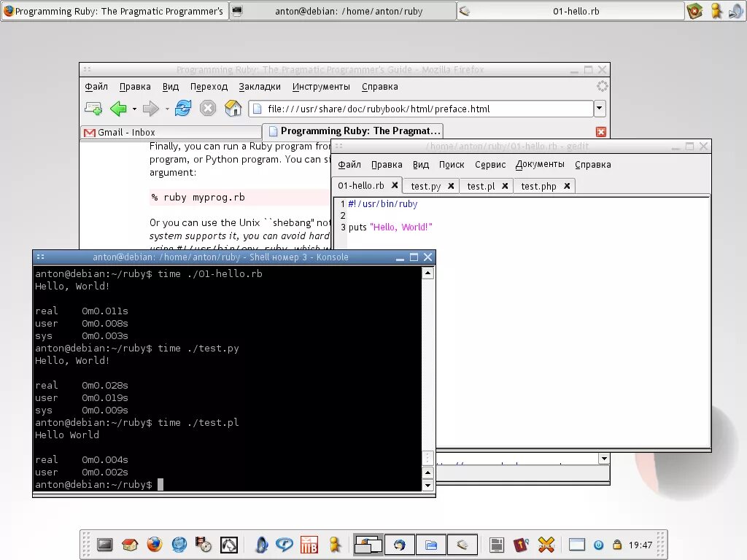
Task: Close the test.php gedit tab
Action: point(567,186)
